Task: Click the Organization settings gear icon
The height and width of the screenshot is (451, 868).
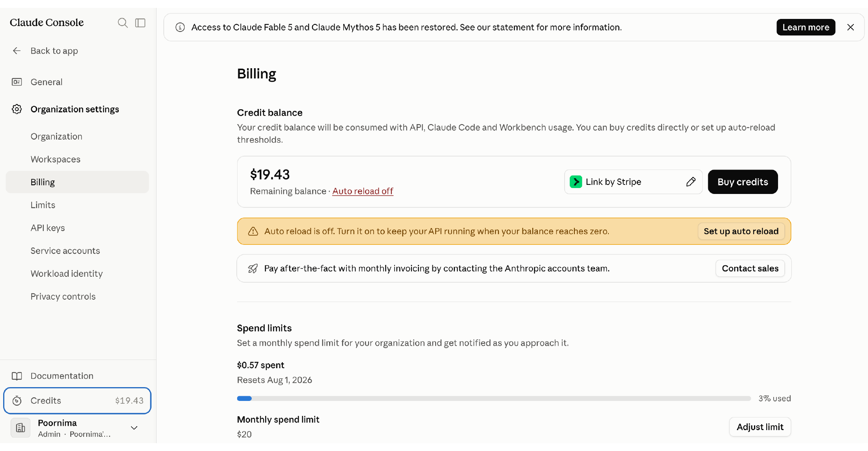Action: point(17,109)
